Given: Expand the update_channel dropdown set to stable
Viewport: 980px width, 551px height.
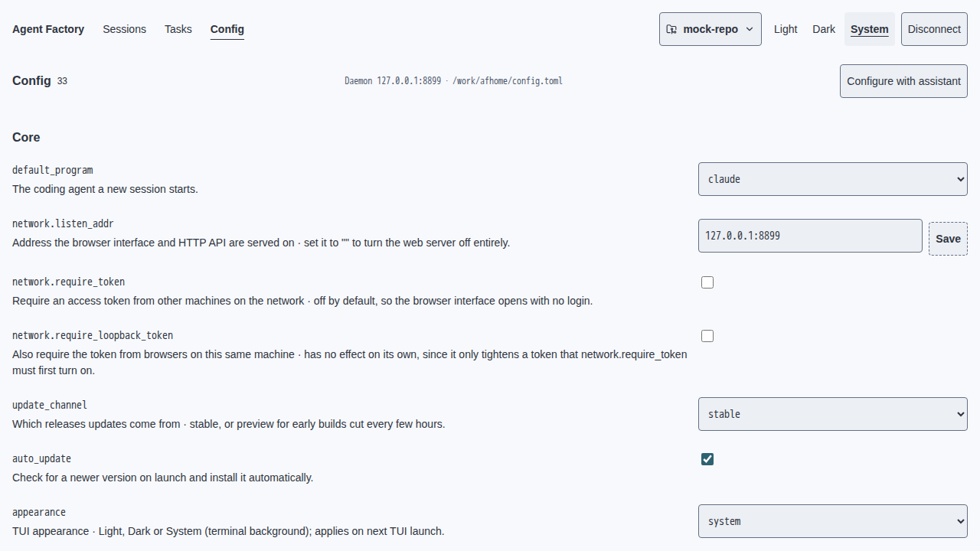Looking at the screenshot, I should [x=833, y=414].
